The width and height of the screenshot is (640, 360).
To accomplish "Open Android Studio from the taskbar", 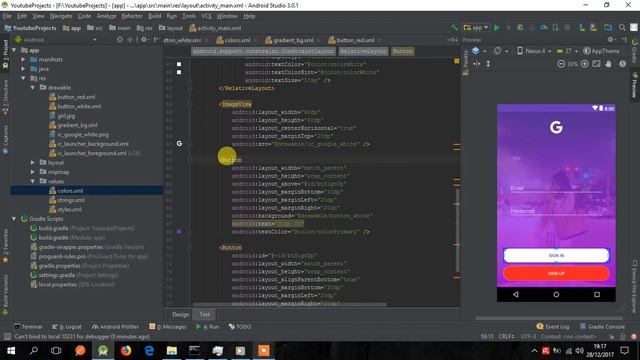I will pyautogui.click(x=103, y=351).
